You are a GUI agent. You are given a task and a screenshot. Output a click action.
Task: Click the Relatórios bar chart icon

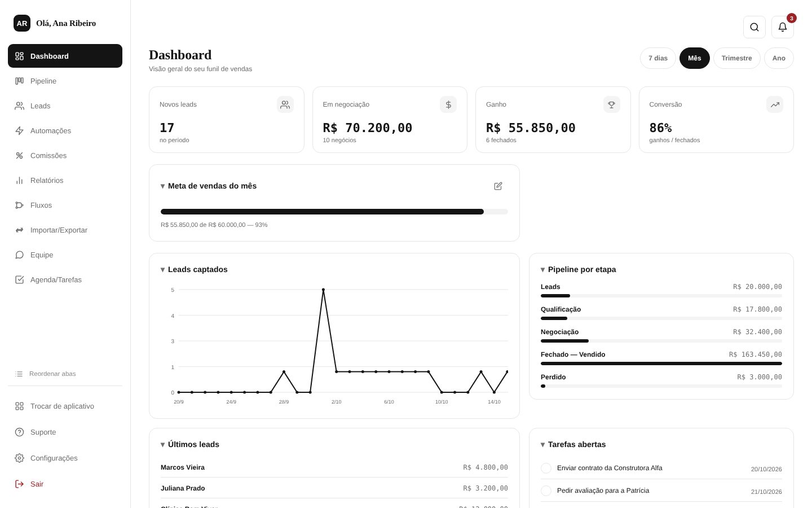coord(19,180)
